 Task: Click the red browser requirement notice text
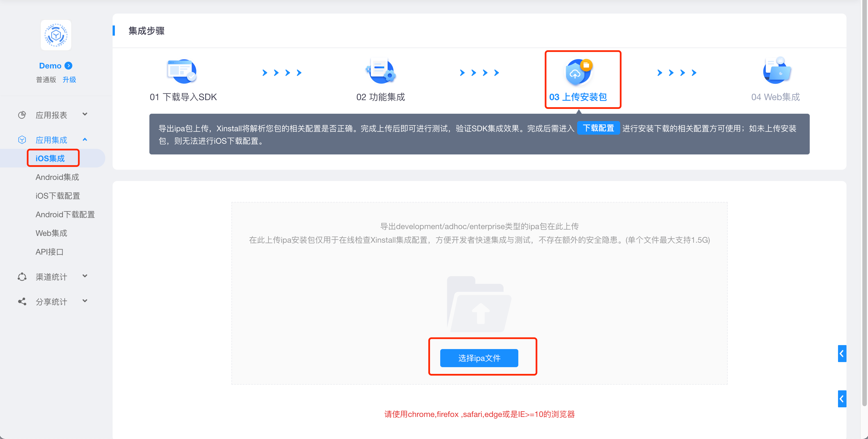(x=479, y=414)
